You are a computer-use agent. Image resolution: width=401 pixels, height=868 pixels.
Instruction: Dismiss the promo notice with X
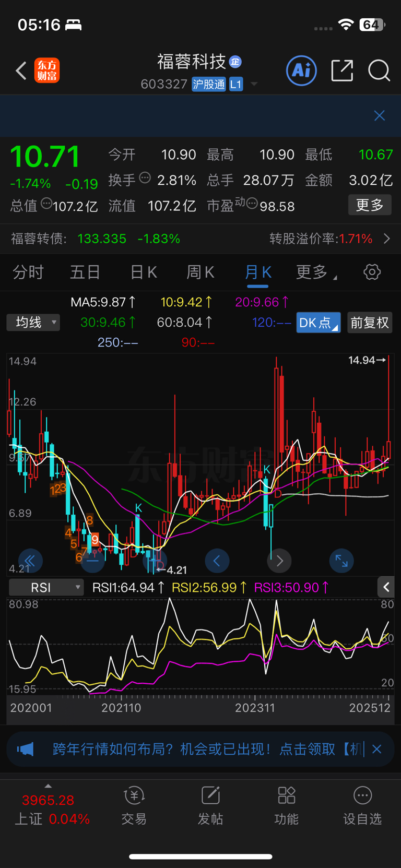pos(377,750)
